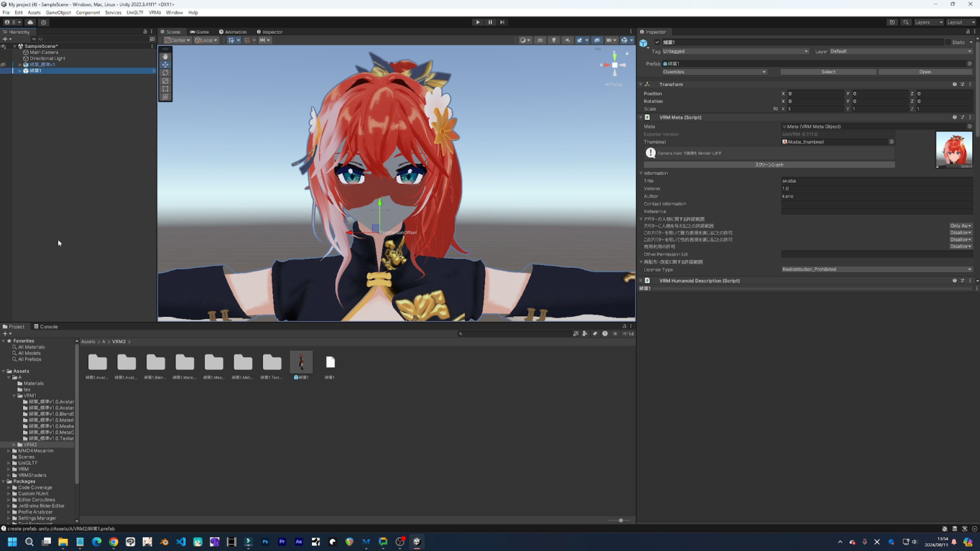Open the GameObject menu
This screenshot has height=551, width=980.
click(x=58, y=12)
